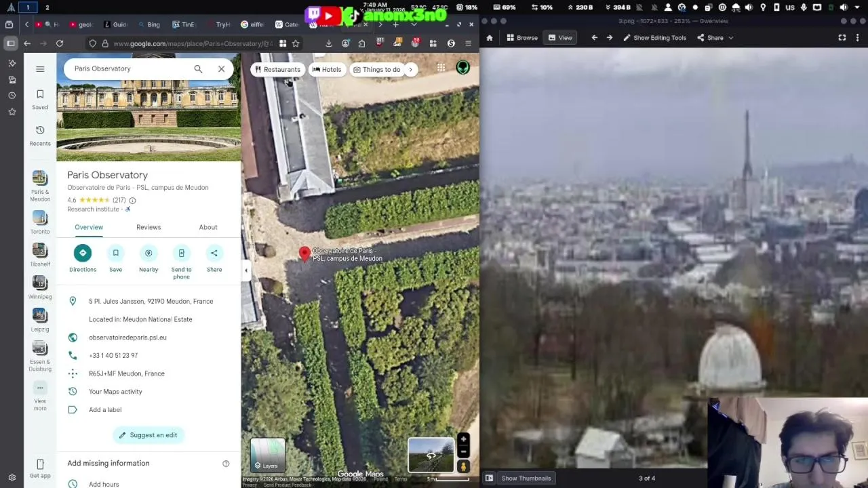Switch Gwenview to Browse mode
Viewport: 868px width, 488px height.
click(522, 38)
